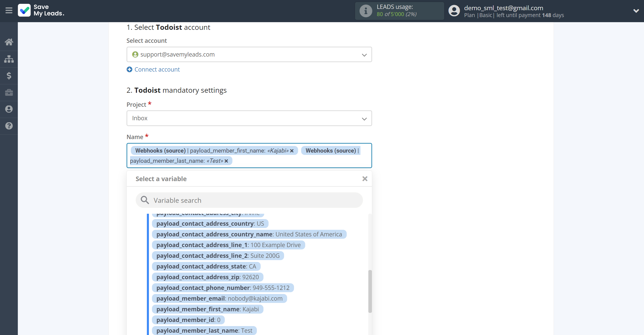
Task: Open billing dollar sidebar icon
Action: [9, 76]
